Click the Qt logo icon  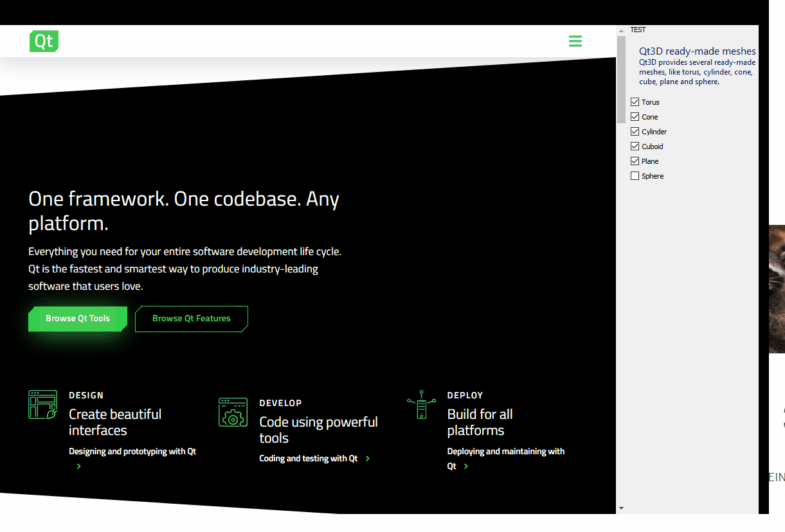click(x=44, y=41)
